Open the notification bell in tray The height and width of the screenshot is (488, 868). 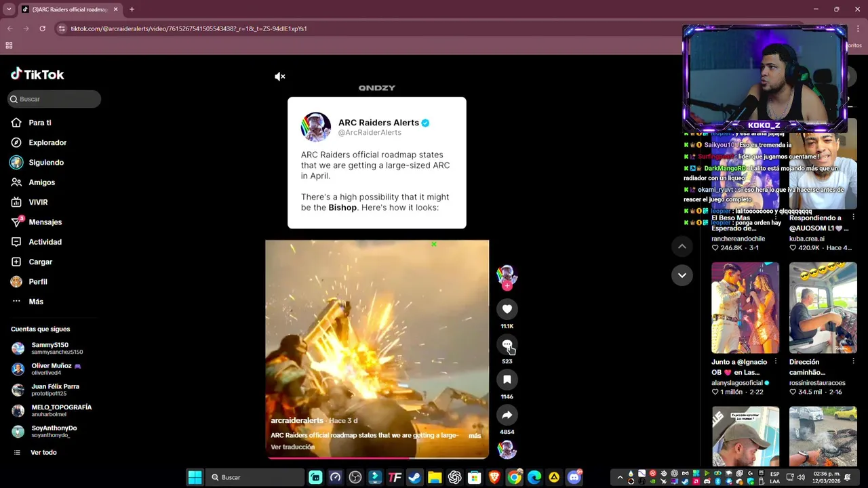pos(848,477)
